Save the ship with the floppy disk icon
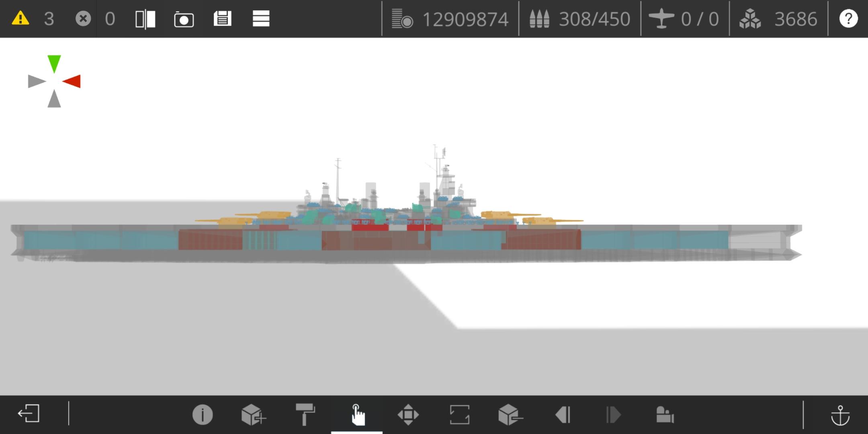This screenshot has width=868, height=434. (222, 19)
